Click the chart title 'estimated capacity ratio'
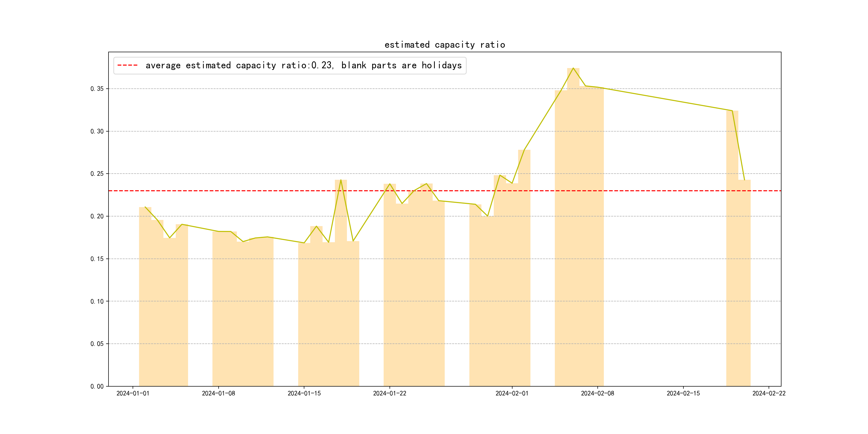The image size is (868, 434). pos(444,45)
